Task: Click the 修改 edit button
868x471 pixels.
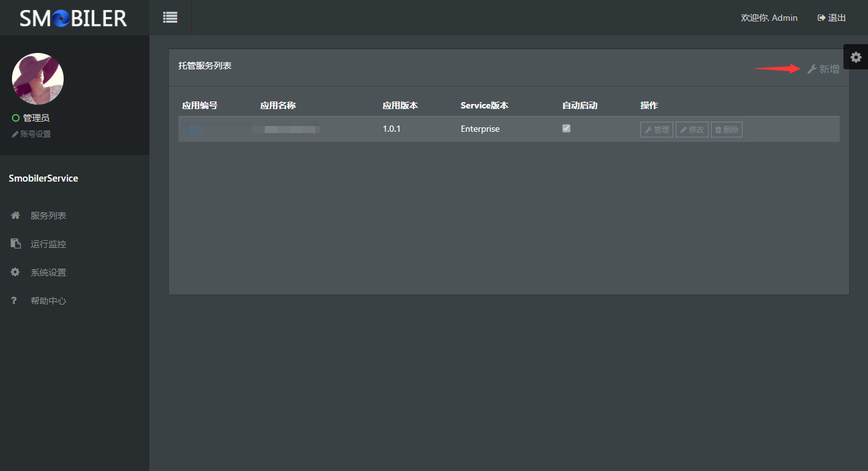Action: [692, 129]
